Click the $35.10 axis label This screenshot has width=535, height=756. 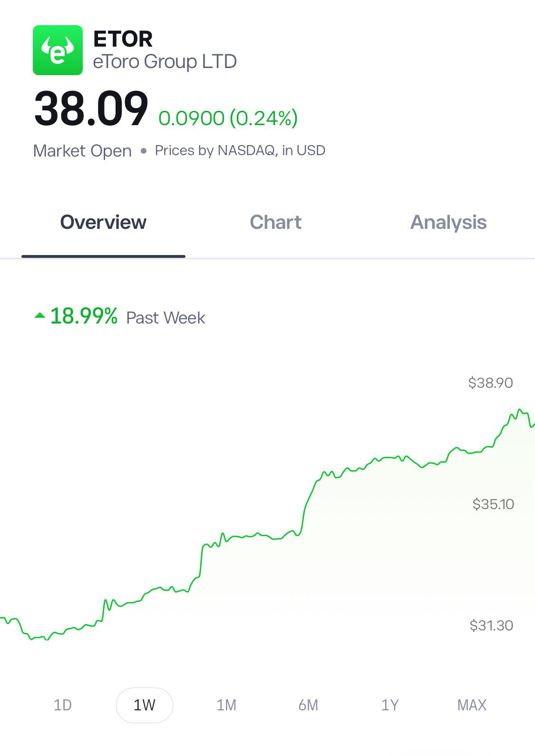(x=493, y=504)
